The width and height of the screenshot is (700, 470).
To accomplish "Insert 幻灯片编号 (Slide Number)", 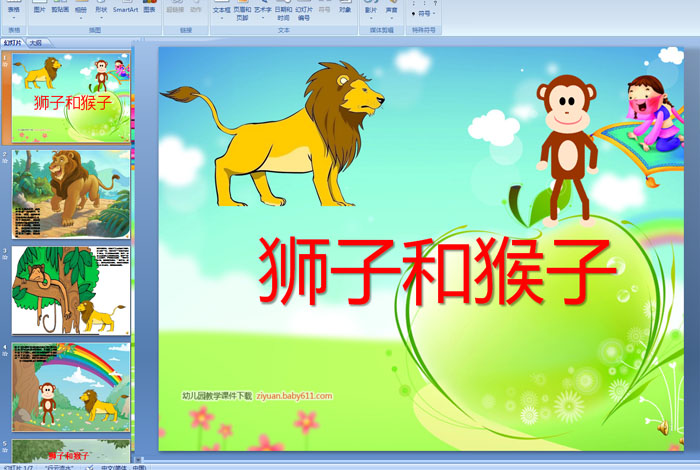I will pos(304,11).
